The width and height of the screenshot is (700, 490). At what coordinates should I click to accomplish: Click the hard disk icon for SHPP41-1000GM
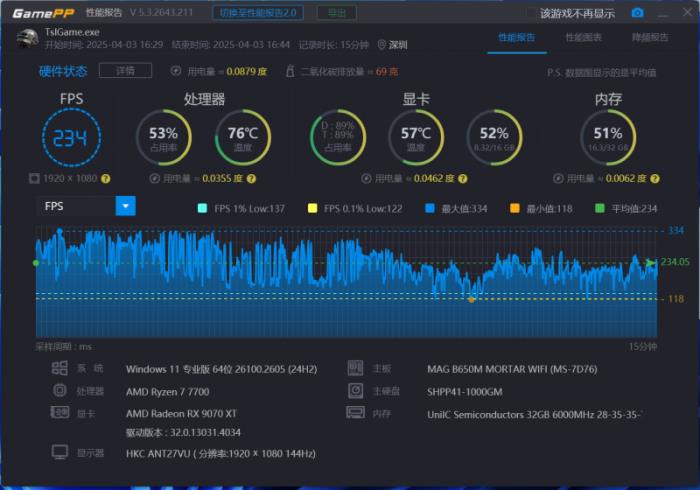click(355, 390)
